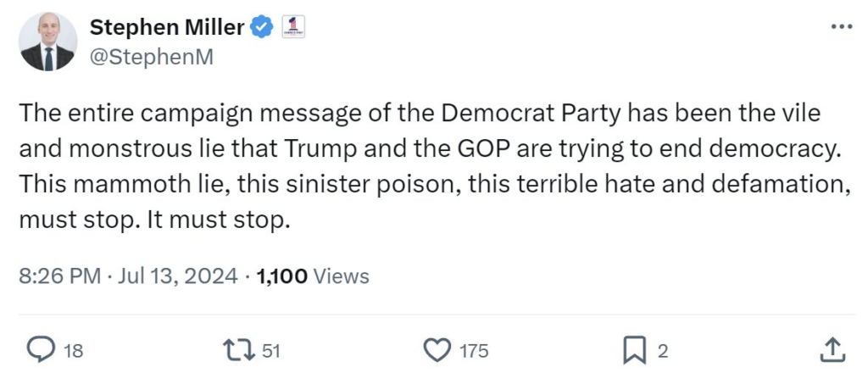The image size is (868, 373).
Task: Click the affiliation badge next to verified
Action: [x=292, y=26]
